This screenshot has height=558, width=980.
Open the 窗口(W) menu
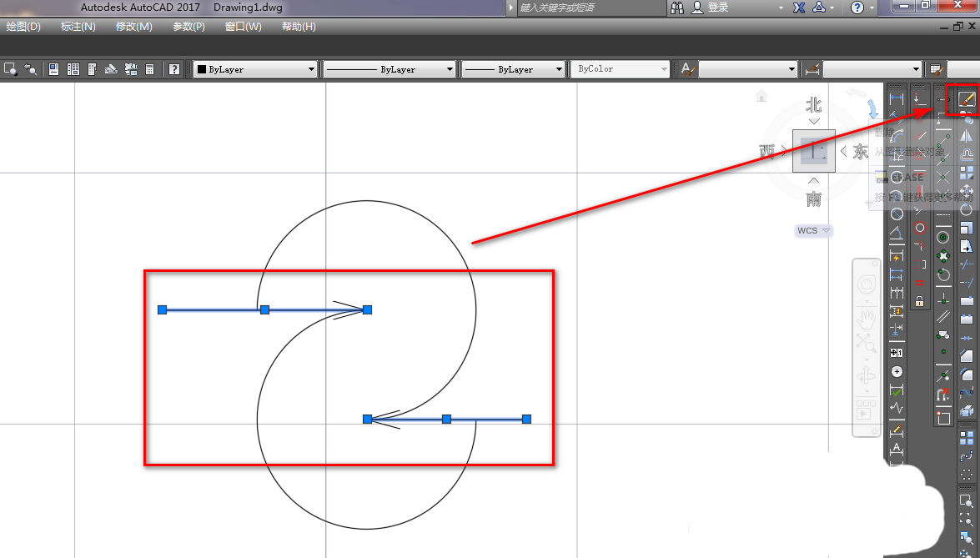click(x=244, y=26)
